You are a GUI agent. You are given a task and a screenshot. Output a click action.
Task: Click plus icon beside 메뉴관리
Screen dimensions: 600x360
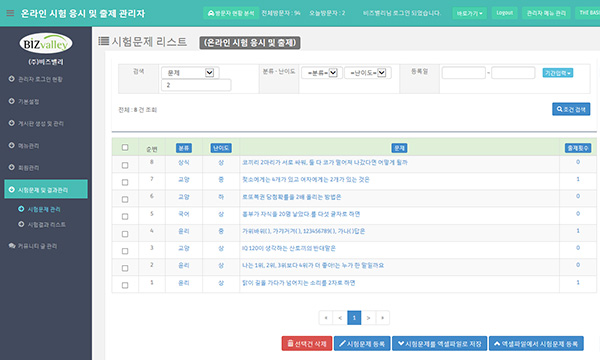pyautogui.click(x=11, y=145)
